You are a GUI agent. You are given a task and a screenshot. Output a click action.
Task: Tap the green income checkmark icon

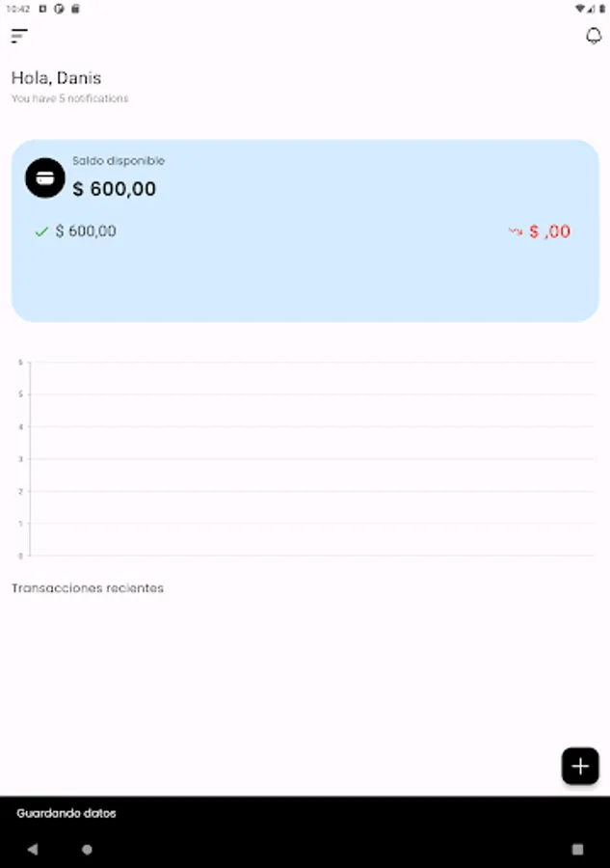41,231
